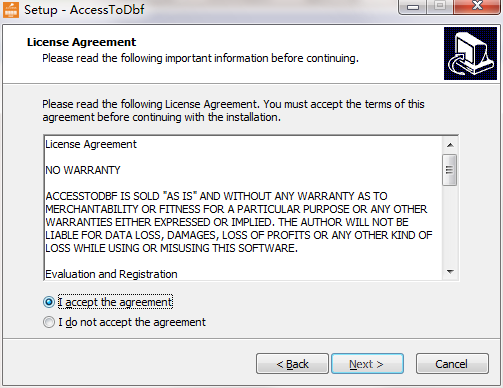Click the 'Setup - AccessToDbf' title bar text
The image size is (503, 388).
click(84, 10)
